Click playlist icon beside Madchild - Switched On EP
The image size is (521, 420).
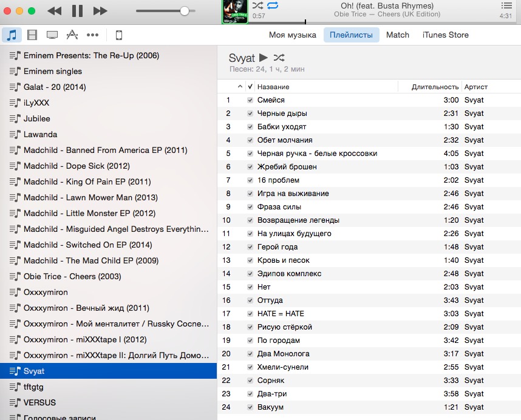[15, 245]
